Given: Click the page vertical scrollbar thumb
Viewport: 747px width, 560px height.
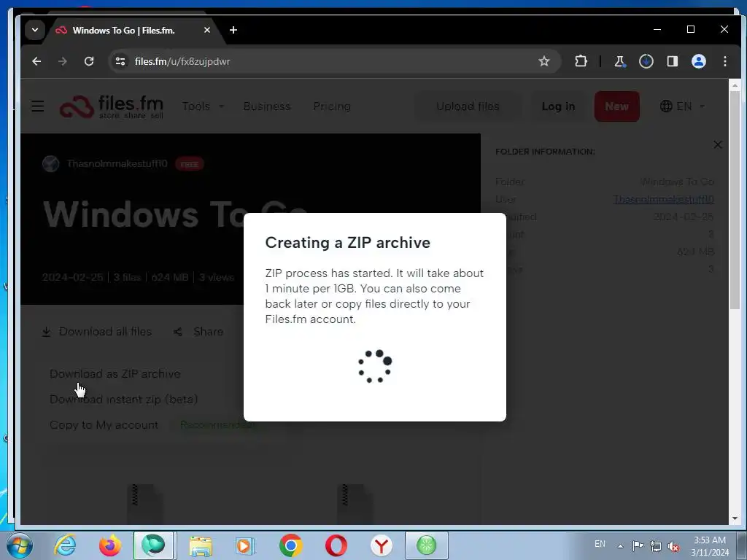Looking at the screenshot, I should click(x=735, y=200).
